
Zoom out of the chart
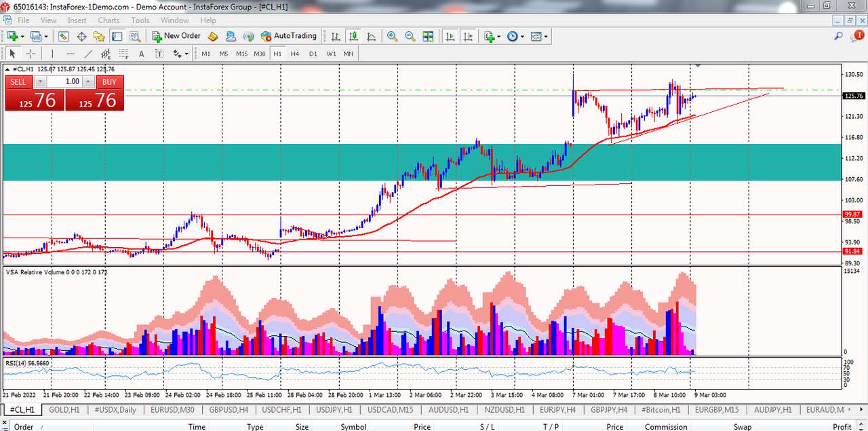[x=410, y=36]
